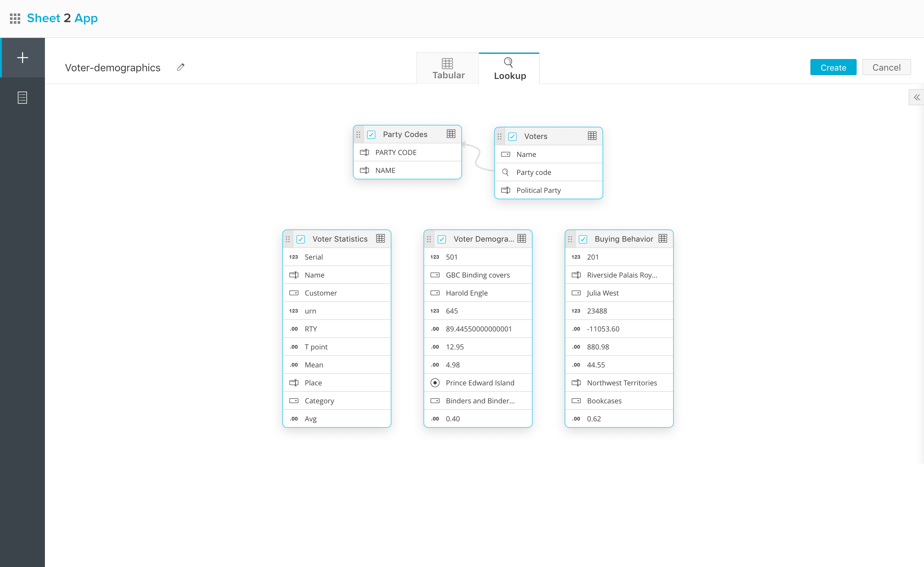Screen dimensions: 924x567
Task: Click the decimal icon of RTY field
Action: tap(294, 329)
